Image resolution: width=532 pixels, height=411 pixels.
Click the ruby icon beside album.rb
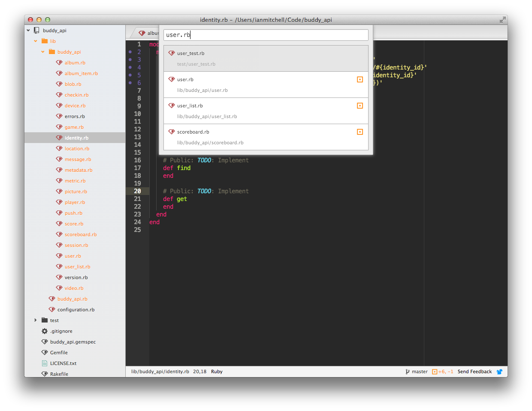tap(60, 63)
